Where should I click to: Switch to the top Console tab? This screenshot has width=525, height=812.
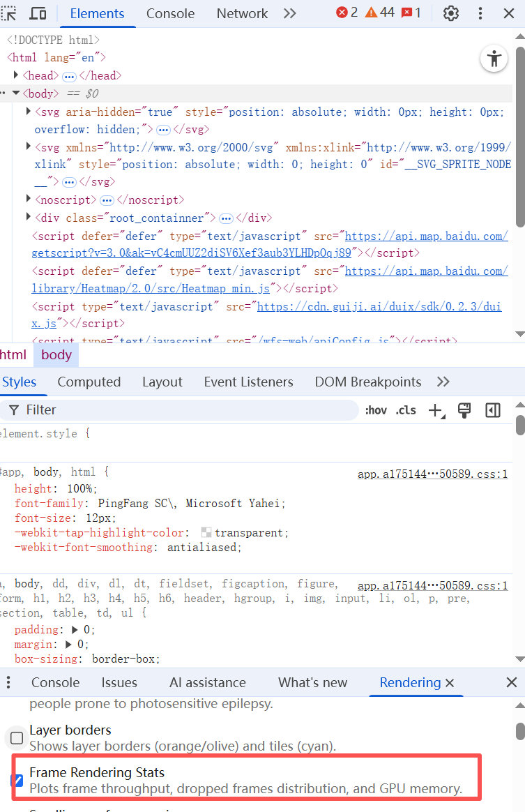170,13
